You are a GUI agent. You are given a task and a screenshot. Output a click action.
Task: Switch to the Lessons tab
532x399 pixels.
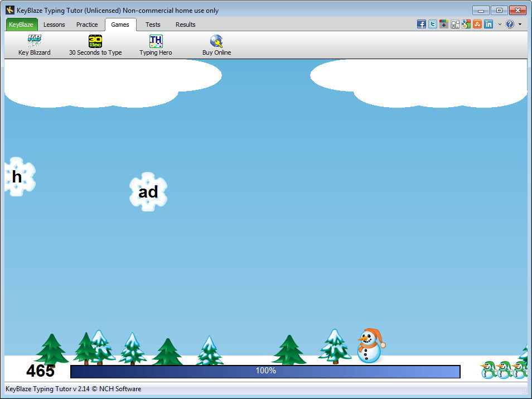[54, 25]
